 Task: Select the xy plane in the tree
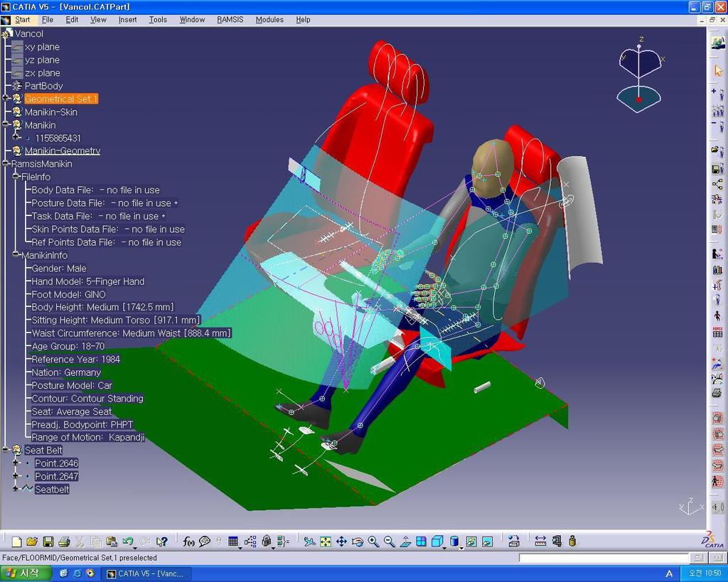[x=42, y=47]
